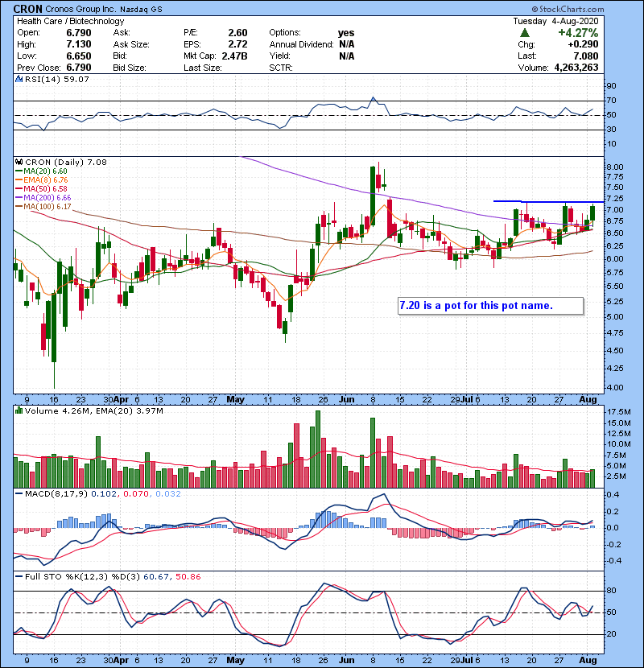Click the '17.5M' volume axis label
The height and width of the screenshot is (668, 644).
click(619, 412)
